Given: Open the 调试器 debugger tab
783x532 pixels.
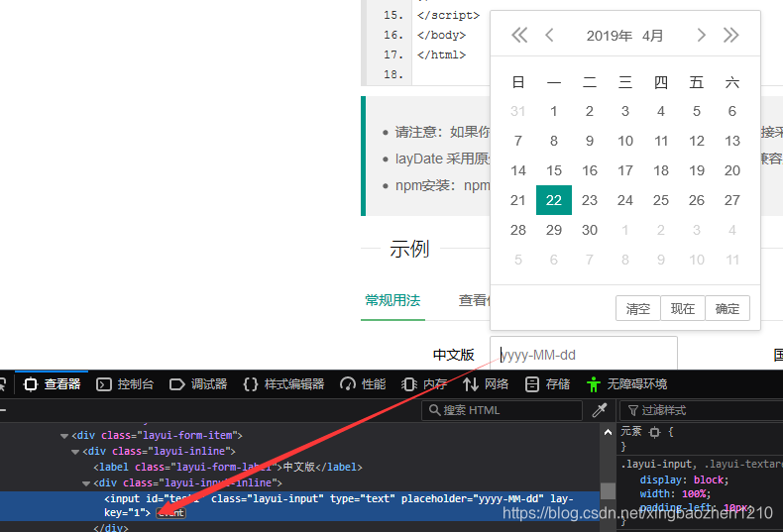Looking at the screenshot, I should click(x=198, y=384).
